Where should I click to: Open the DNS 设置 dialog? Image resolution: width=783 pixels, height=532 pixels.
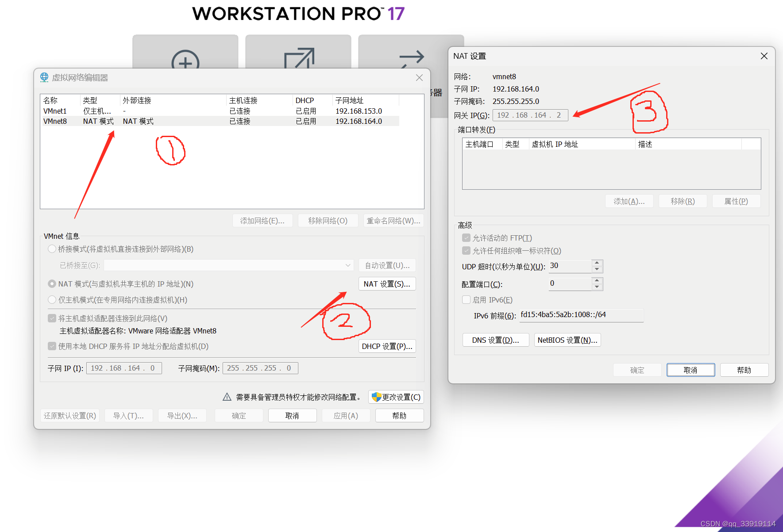(x=495, y=340)
